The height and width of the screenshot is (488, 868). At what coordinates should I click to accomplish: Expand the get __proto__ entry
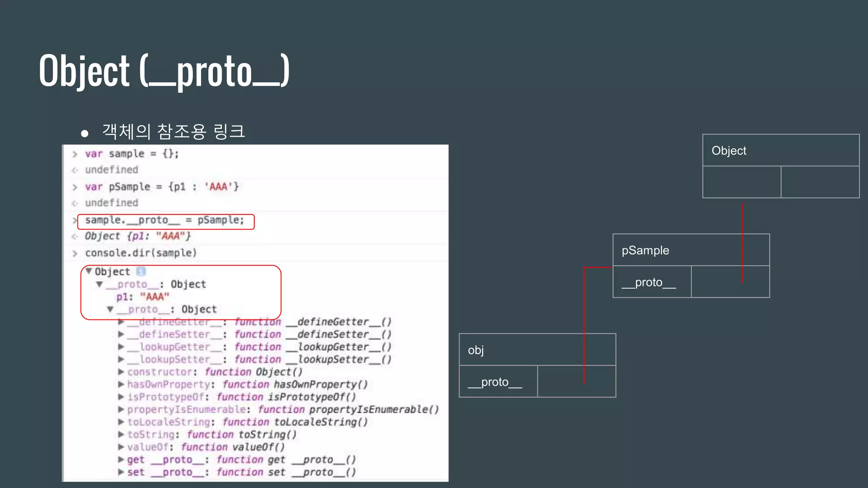pyautogui.click(x=121, y=459)
